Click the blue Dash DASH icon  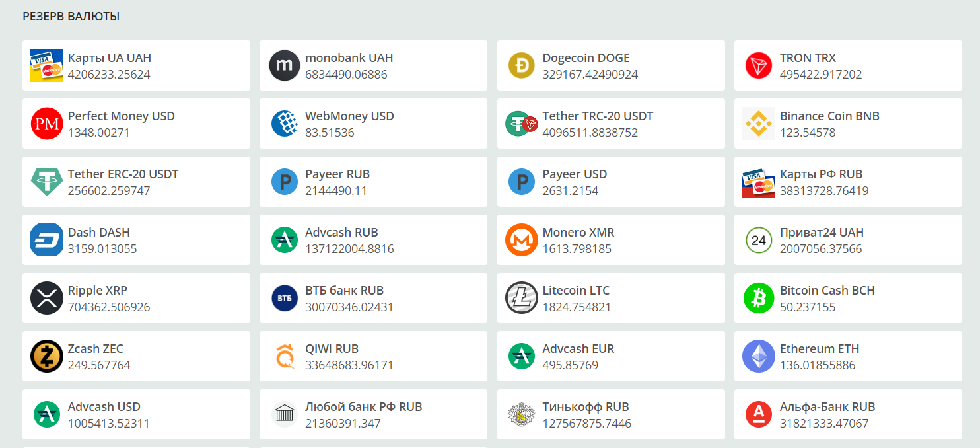coord(47,240)
